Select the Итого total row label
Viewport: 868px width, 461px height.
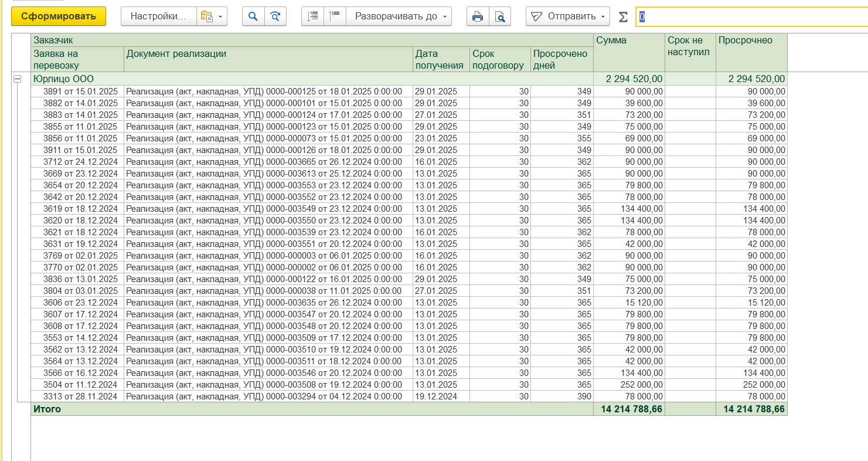[47, 409]
